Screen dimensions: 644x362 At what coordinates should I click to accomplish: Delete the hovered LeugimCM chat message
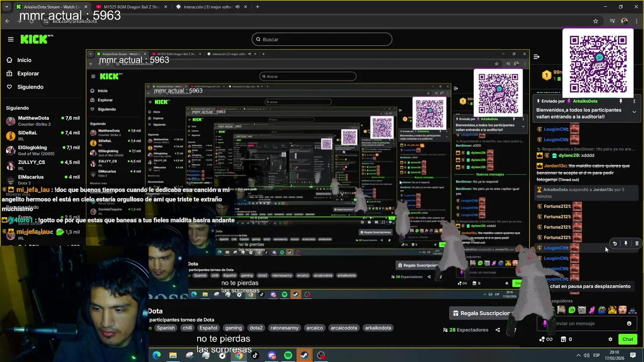637,243
